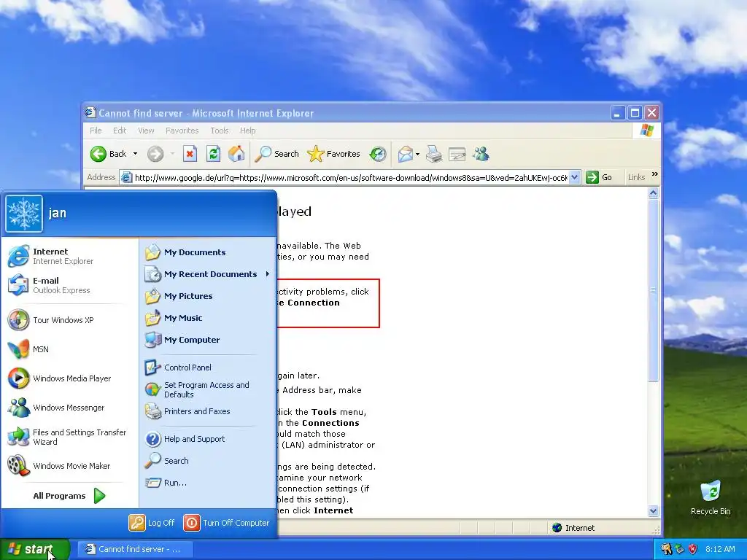Click the scroll up arrow of page

click(x=654, y=192)
